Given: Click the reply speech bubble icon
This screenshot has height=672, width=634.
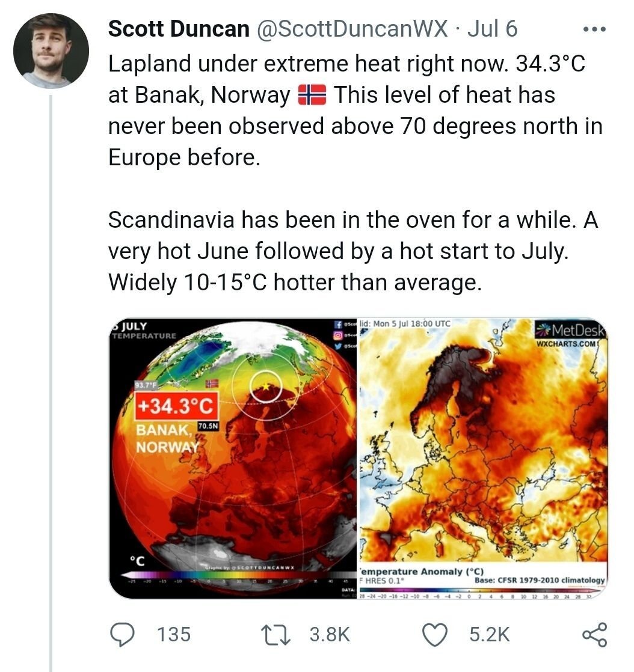Looking at the screenshot, I should coord(125,635).
